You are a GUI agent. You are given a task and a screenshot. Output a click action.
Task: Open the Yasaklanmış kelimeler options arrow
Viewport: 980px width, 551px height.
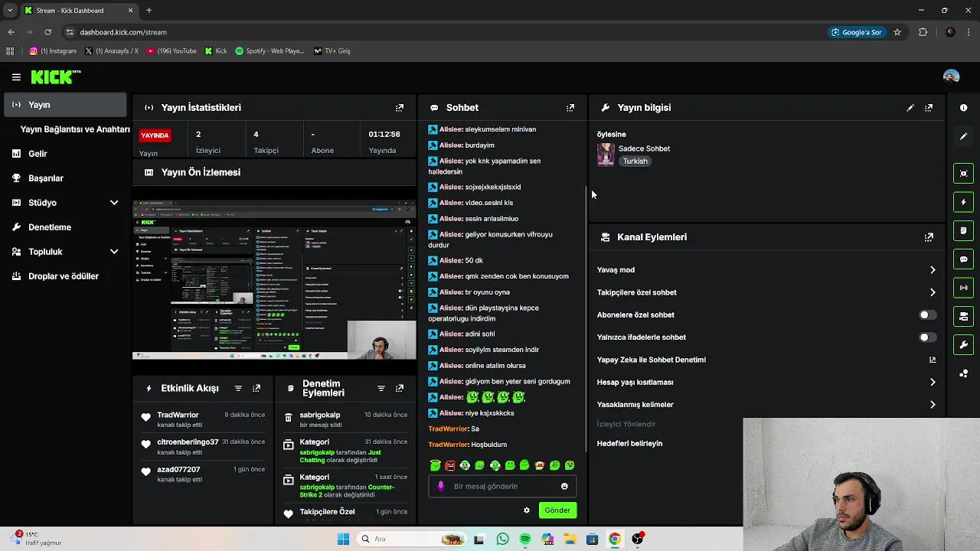pyautogui.click(x=933, y=405)
